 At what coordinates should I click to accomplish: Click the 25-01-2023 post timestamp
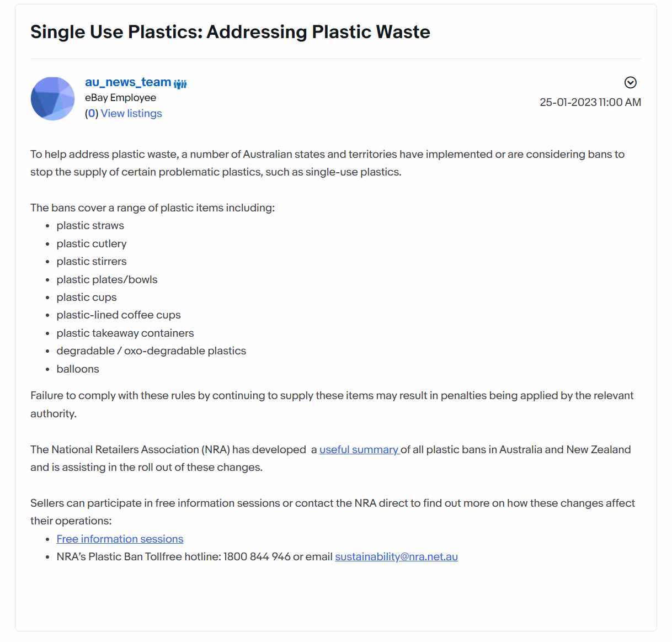590,102
